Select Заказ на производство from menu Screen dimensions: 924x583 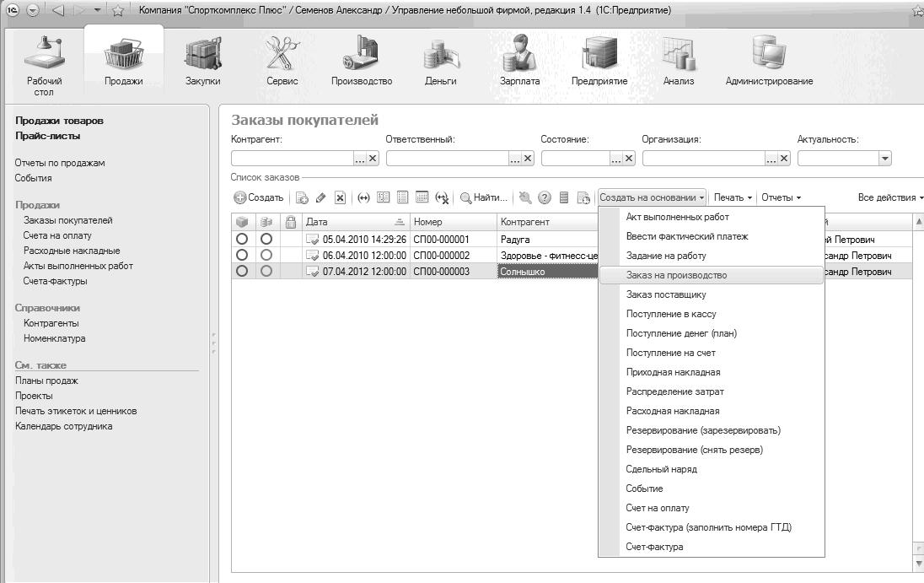pyautogui.click(x=676, y=275)
